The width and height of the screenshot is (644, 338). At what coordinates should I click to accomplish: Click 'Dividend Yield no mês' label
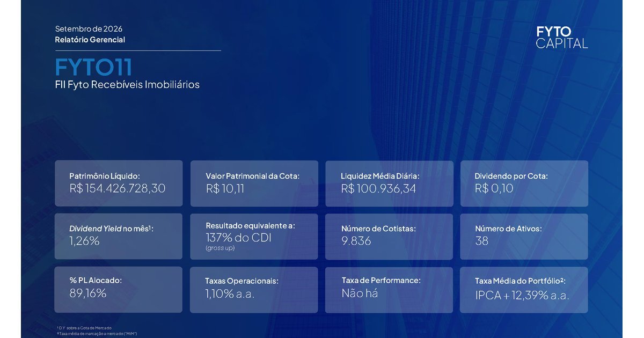point(112,229)
